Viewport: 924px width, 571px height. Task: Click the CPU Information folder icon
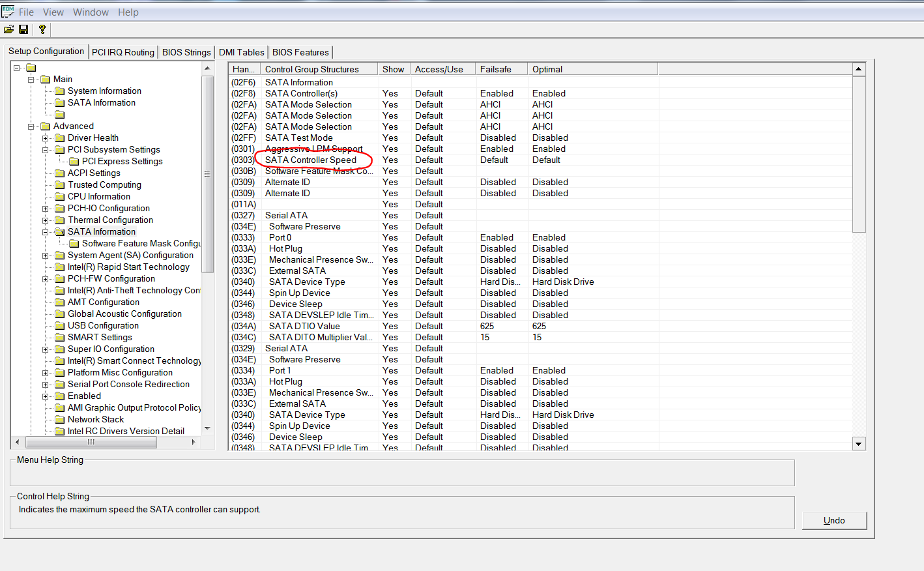point(60,197)
